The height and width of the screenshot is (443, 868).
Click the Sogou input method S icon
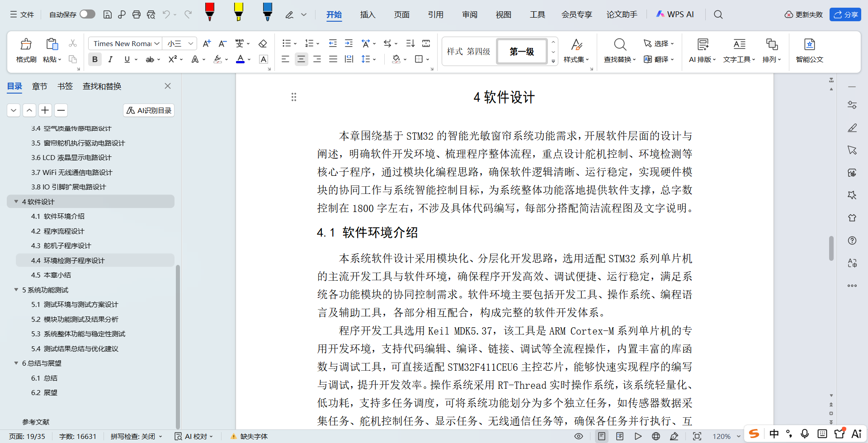[754, 434]
